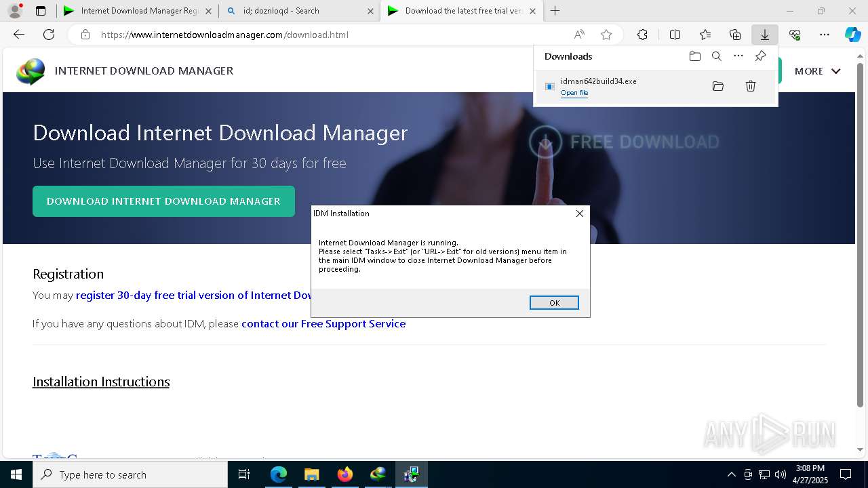Image resolution: width=868 pixels, height=488 pixels.
Task: Open Microsoft Edge from the taskbar
Action: pos(279,474)
